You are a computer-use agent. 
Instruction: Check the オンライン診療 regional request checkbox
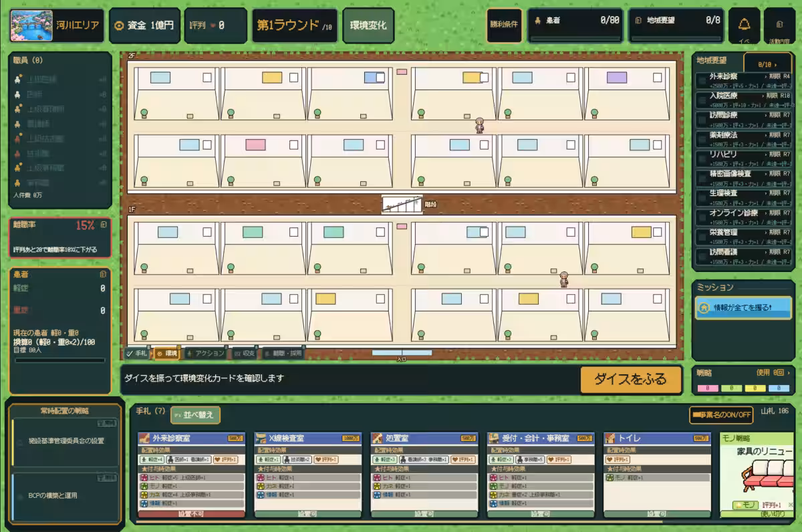tap(702, 217)
